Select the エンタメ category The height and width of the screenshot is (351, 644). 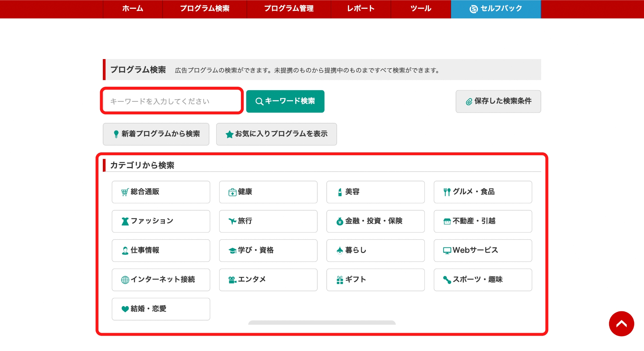pos(268,280)
